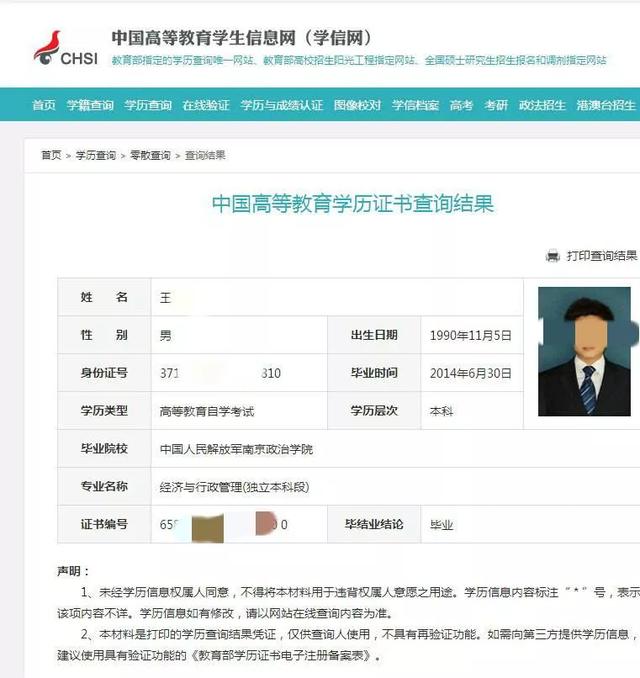Click the 声明 heading text
640x678 pixels.
pos(73,571)
